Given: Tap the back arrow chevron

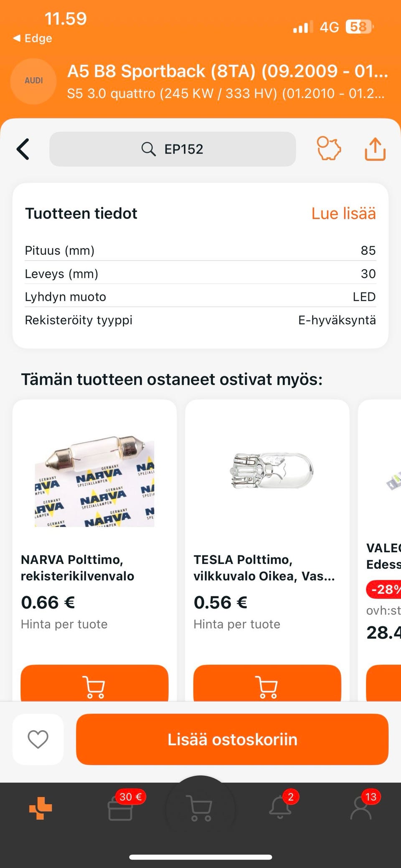Looking at the screenshot, I should [x=23, y=149].
